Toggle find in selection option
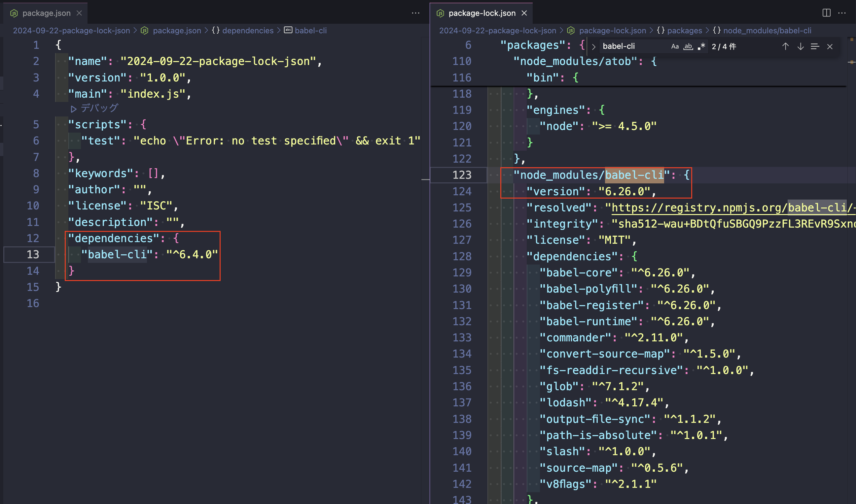The width and height of the screenshot is (856, 504). [815, 46]
